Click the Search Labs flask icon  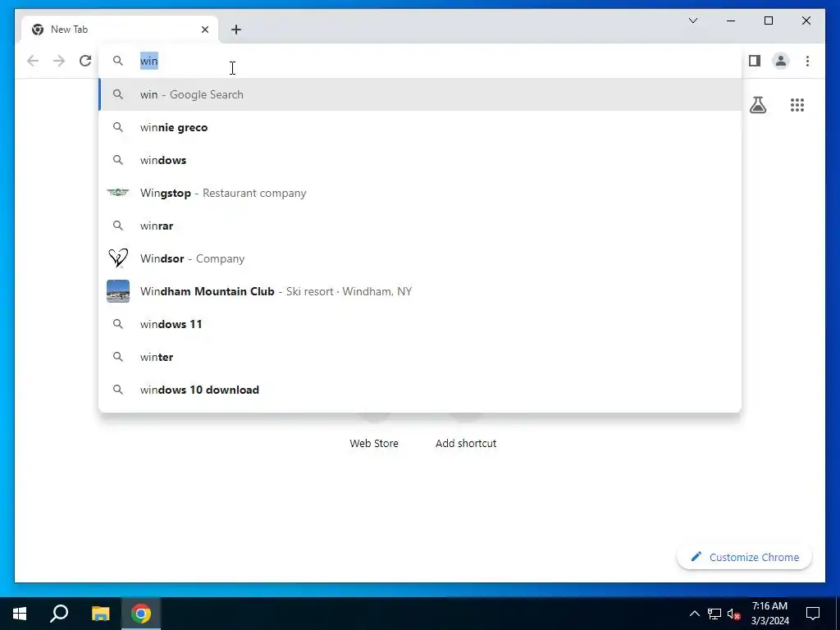coord(757,105)
